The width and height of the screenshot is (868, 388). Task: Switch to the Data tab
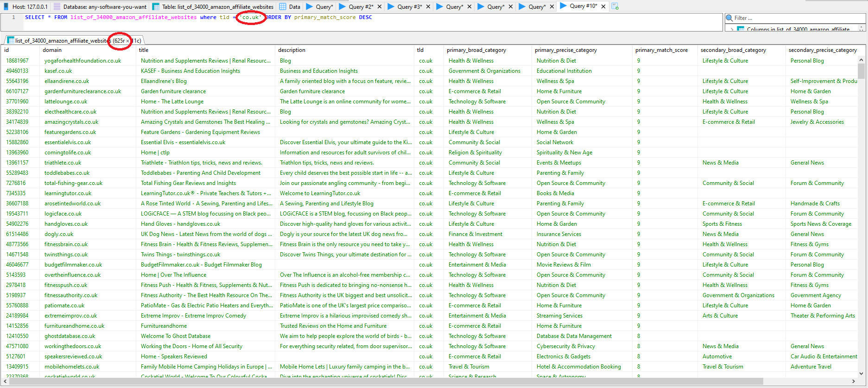(290, 6)
